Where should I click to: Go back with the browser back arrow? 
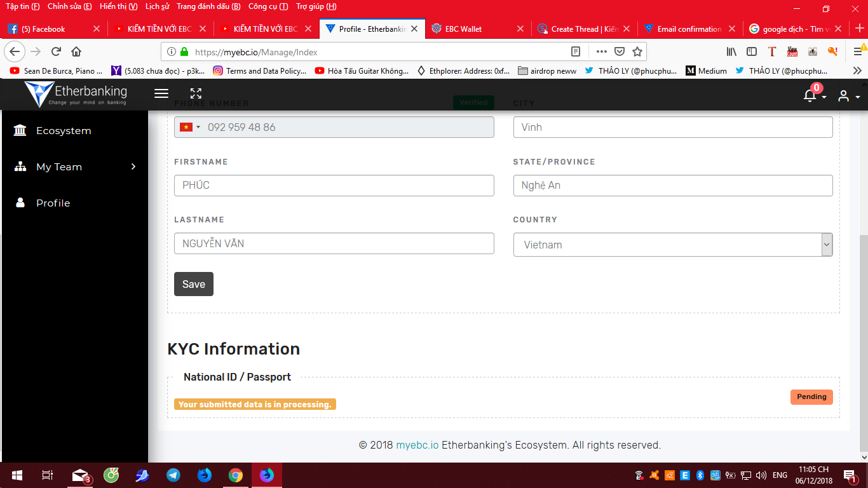pyautogui.click(x=15, y=51)
